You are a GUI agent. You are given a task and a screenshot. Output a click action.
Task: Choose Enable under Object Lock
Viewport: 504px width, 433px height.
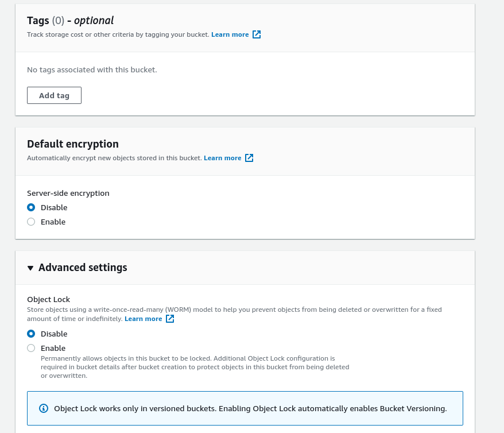point(31,348)
